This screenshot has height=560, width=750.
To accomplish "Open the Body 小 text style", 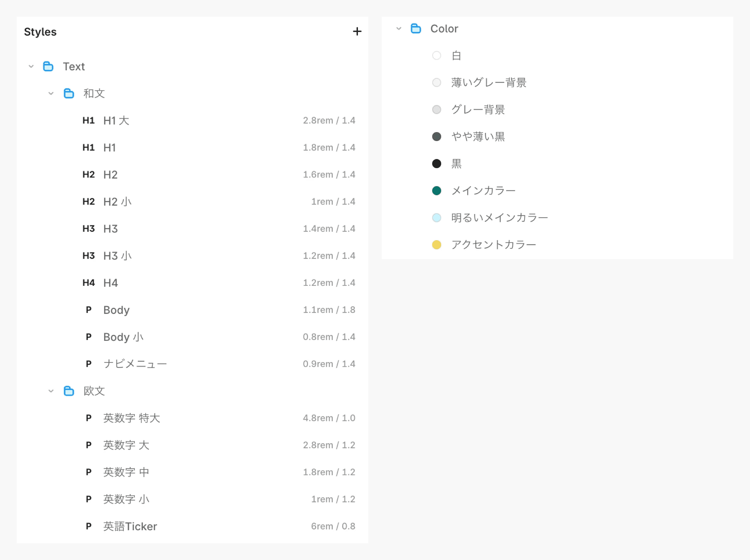I will (x=123, y=337).
